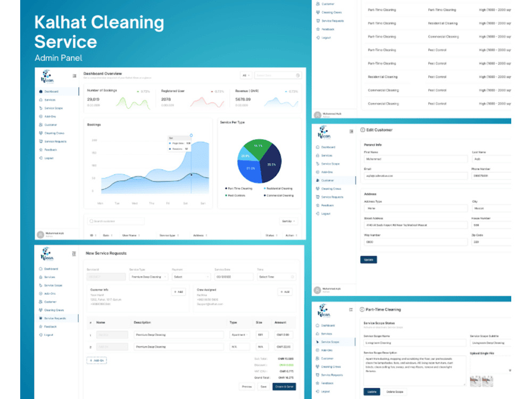The width and height of the screenshot is (532, 399).
Task: Open the Apartment type dropdown in row 1
Action: click(x=239, y=335)
